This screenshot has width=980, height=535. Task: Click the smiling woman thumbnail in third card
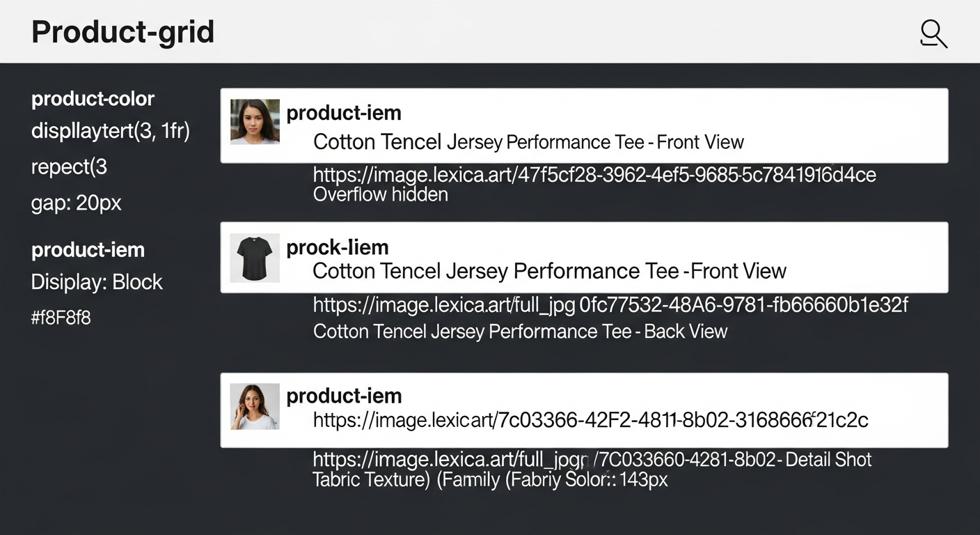point(255,406)
